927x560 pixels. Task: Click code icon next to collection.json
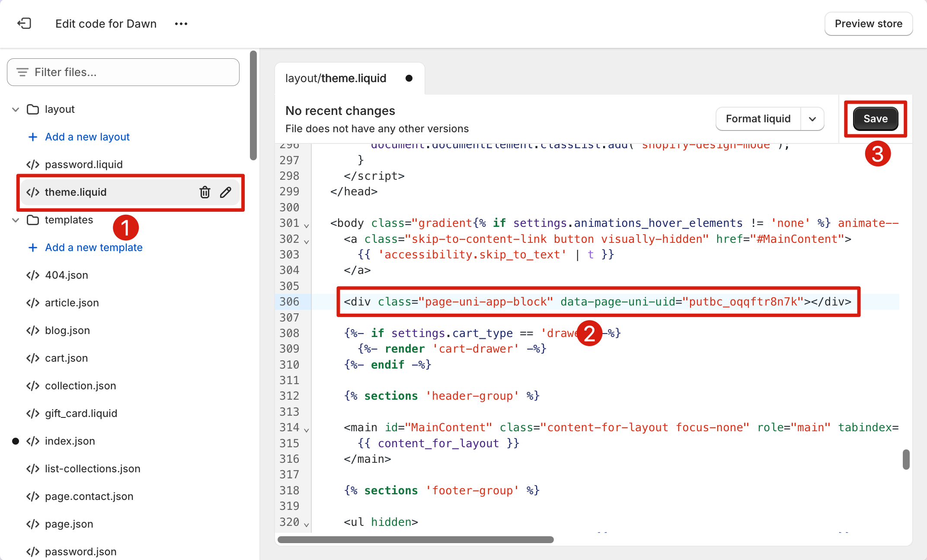pyautogui.click(x=33, y=386)
